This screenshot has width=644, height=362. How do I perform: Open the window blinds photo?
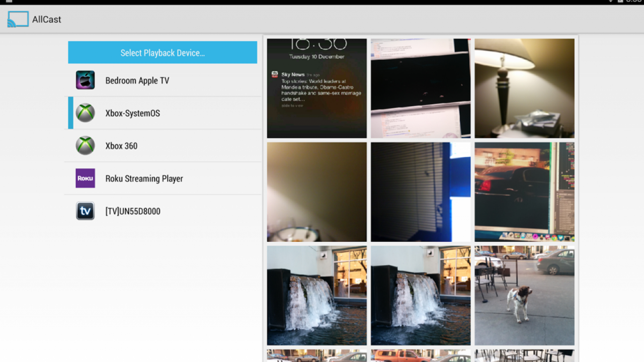click(421, 192)
